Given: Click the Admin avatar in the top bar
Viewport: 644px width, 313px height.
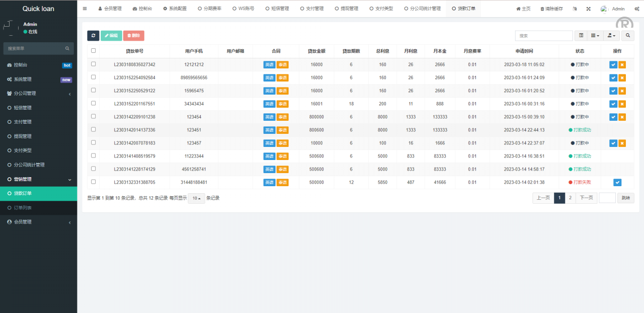Looking at the screenshot, I should [x=603, y=8].
